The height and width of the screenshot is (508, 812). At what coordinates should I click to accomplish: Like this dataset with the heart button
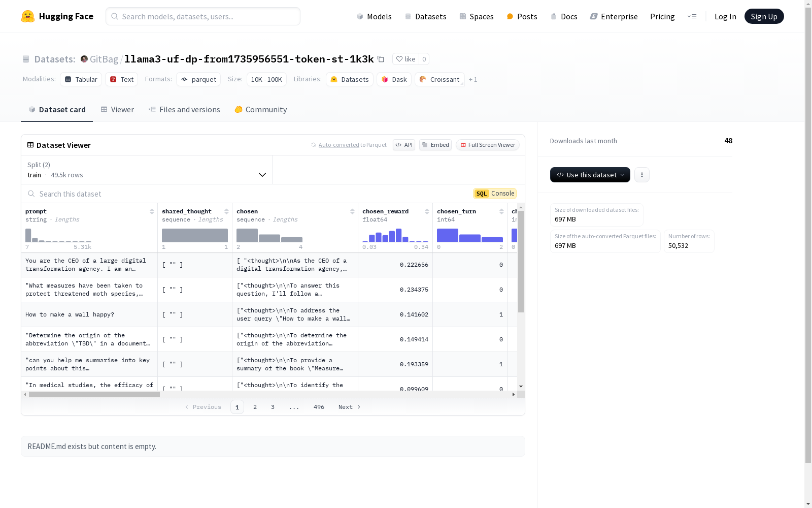point(405,59)
